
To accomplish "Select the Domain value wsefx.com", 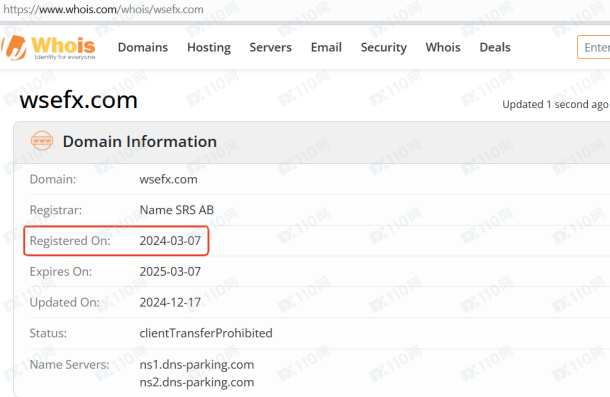I will coord(168,179).
